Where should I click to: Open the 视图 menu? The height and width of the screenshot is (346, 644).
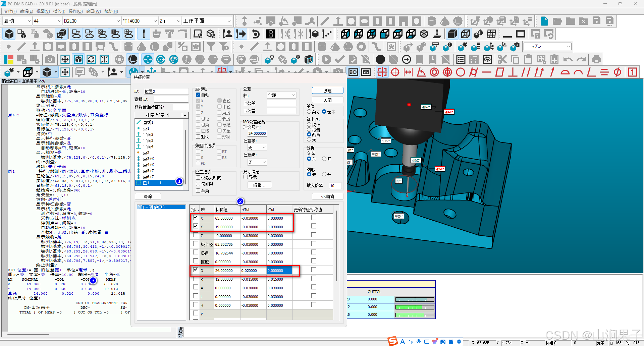click(x=43, y=11)
